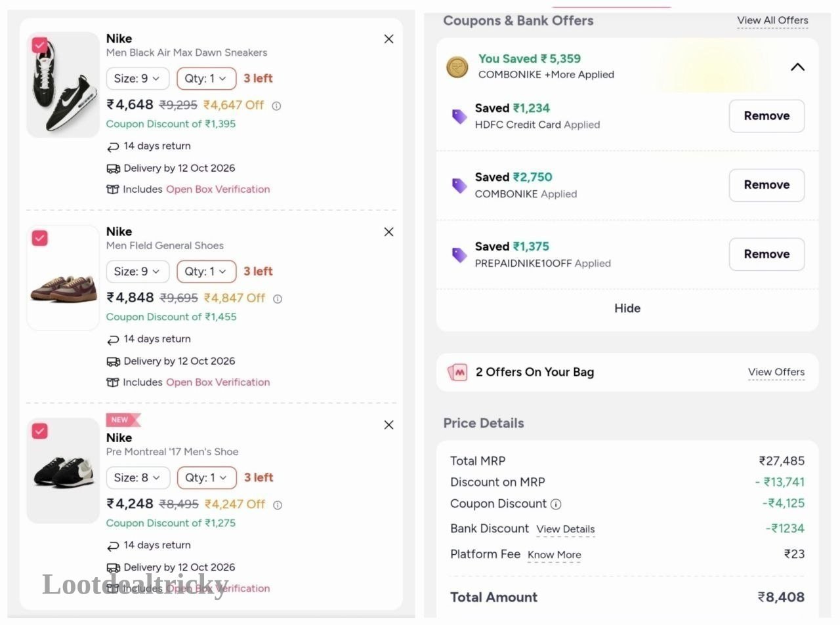Image resolution: width=840 pixels, height=625 pixels.
Task: Click the offers icon beside 2 Offers
Action: (x=457, y=373)
